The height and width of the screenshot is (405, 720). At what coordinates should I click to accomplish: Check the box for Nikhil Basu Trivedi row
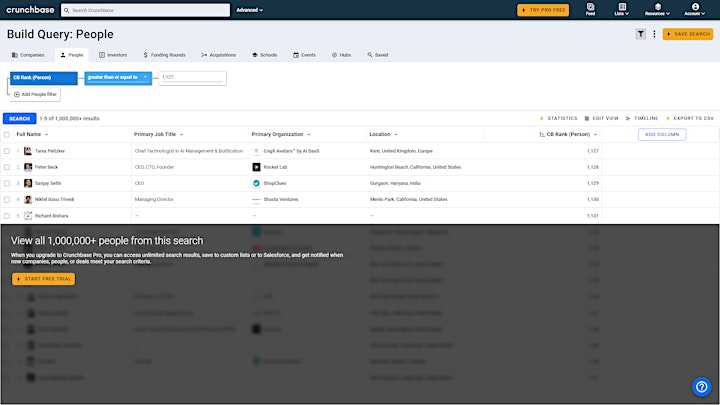coord(7,199)
